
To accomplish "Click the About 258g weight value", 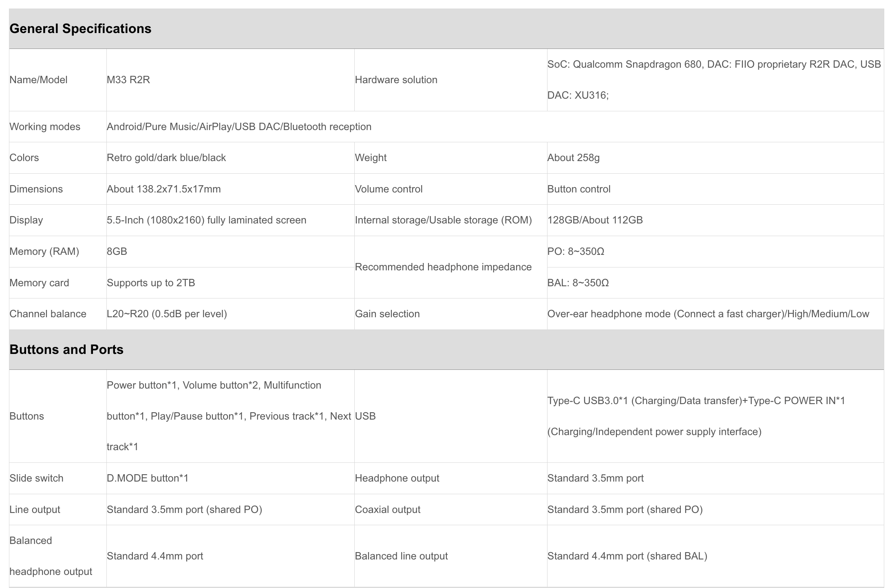I will [x=573, y=158].
